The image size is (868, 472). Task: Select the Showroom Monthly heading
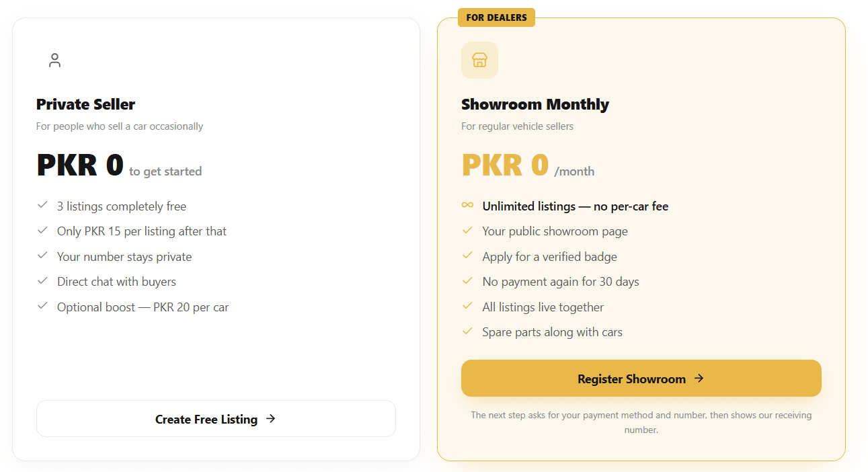point(535,104)
